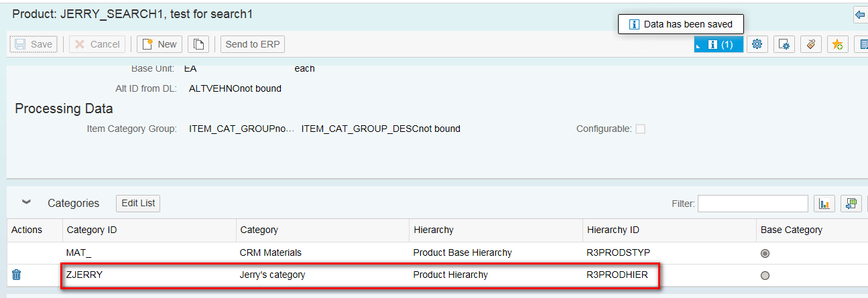This screenshot has width=868, height=298.
Task: Click the New button
Action: (160, 44)
